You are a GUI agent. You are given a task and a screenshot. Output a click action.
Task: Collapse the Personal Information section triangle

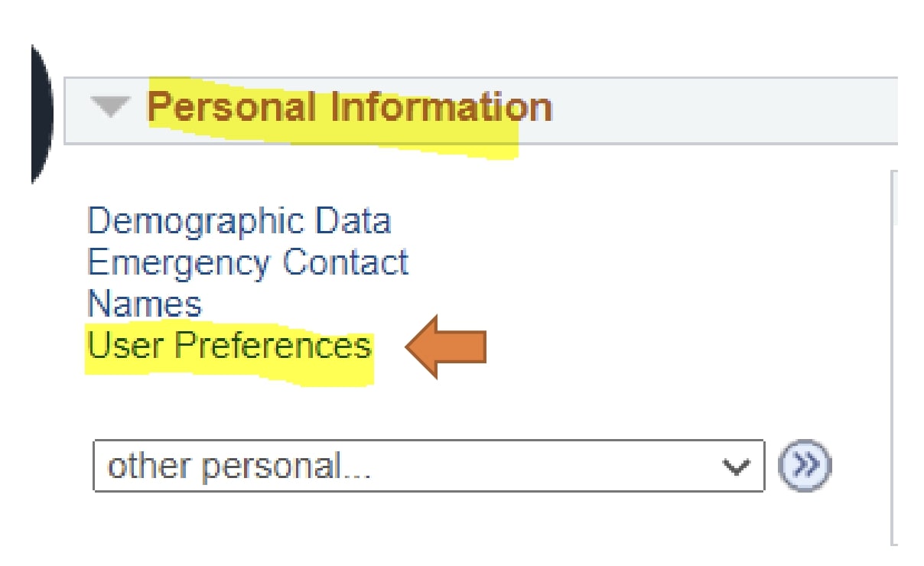point(111,109)
